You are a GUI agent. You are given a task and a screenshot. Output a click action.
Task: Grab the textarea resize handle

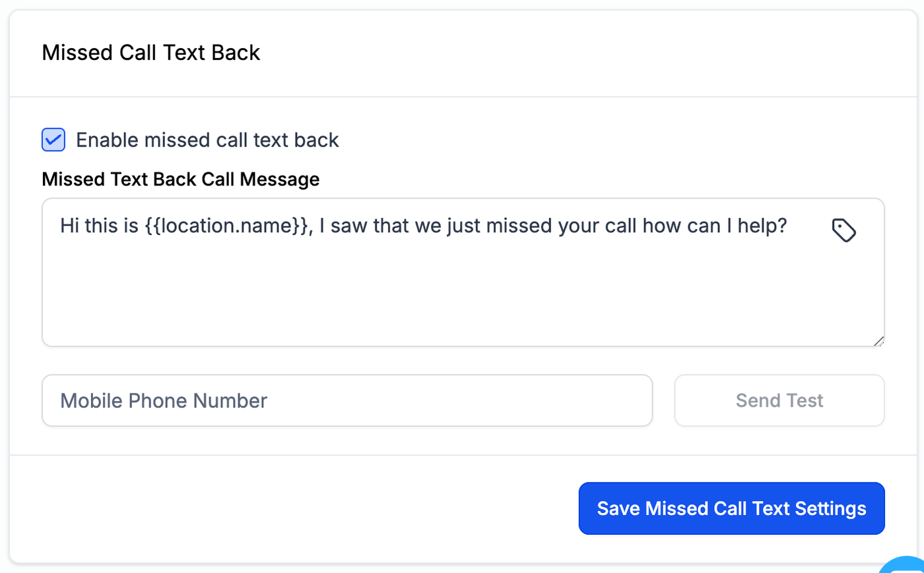pos(878,341)
